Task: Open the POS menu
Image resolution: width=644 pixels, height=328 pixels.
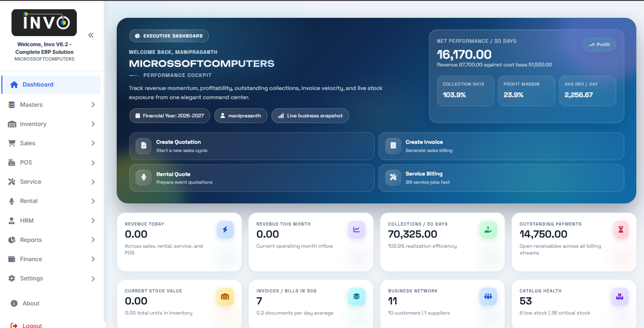Action: click(51, 163)
